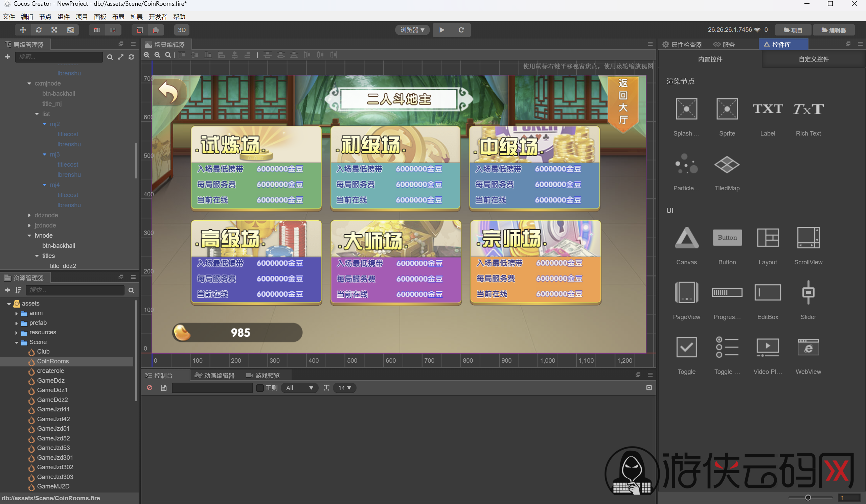Toggle 3D scene view mode
This screenshot has height=504, width=866.
181,30
